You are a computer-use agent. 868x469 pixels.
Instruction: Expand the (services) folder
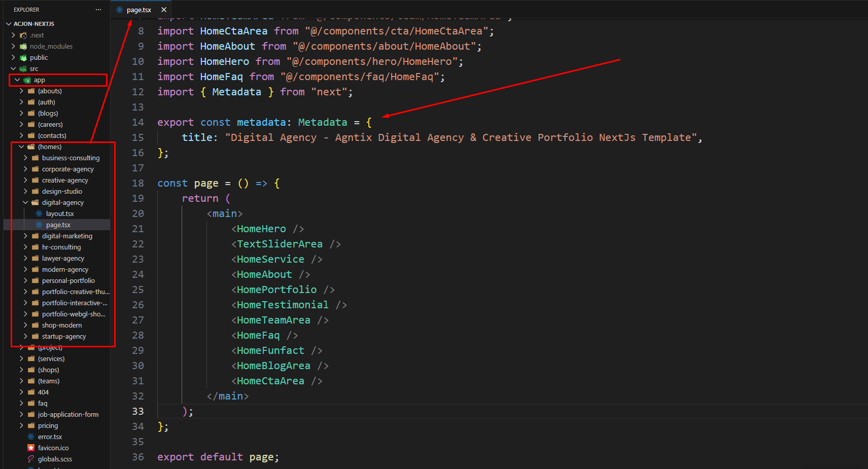tap(21, 359)
